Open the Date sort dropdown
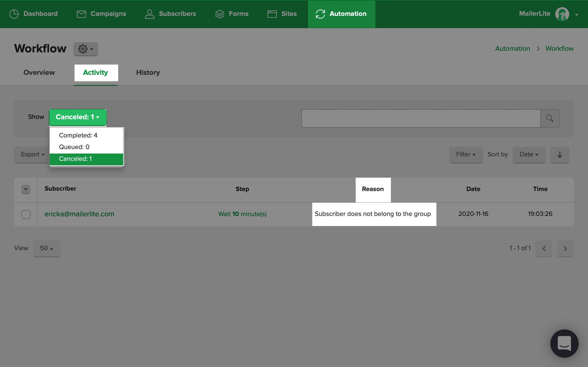The image size is (588, 367). click(x=529, y=155)
